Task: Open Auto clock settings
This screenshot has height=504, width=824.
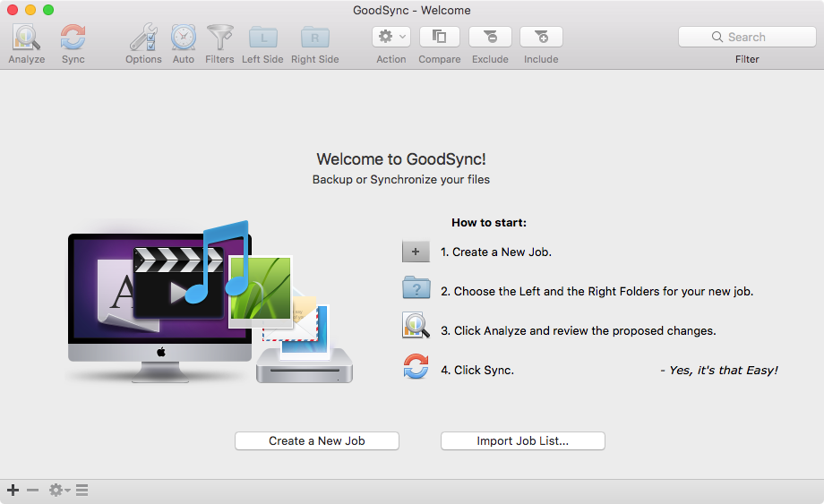Action: pos(184,38)
